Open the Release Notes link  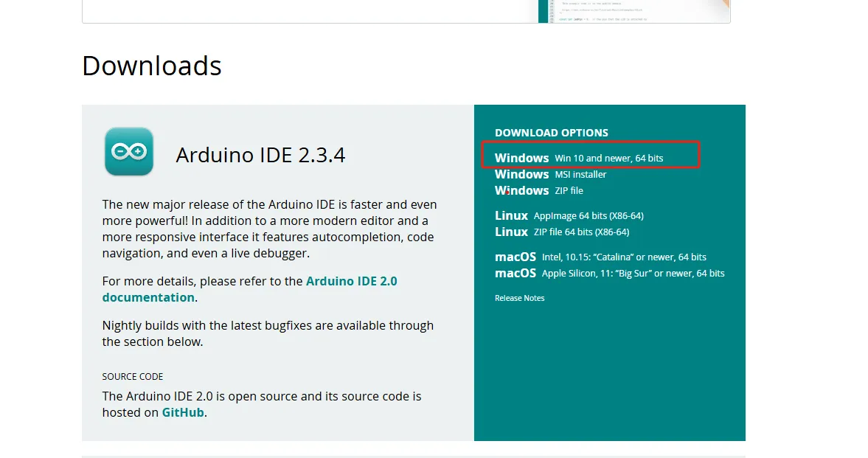point(519,299)
